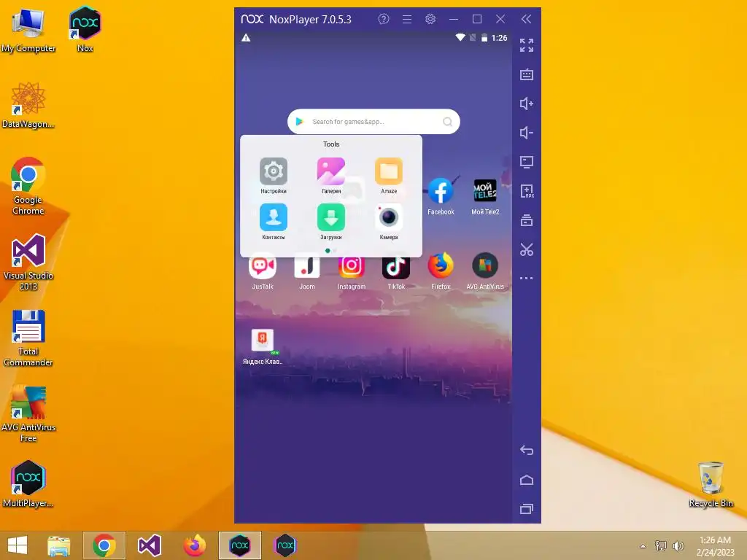Open NoxPlayer system settings gear
747x560 pixels.
coord(430,19)
